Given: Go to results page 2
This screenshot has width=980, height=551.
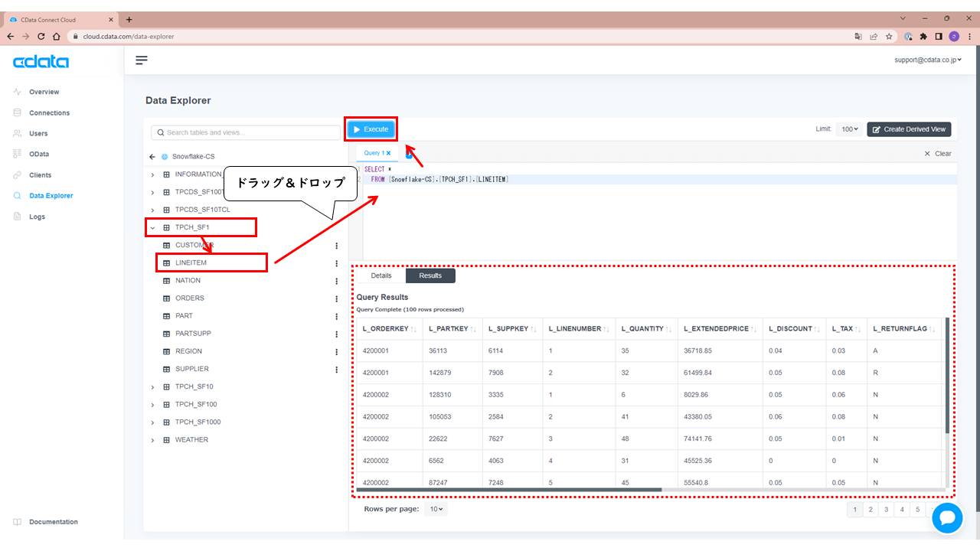Looking at the screenshot, I should pyautogui.click(x=871, y=509).
